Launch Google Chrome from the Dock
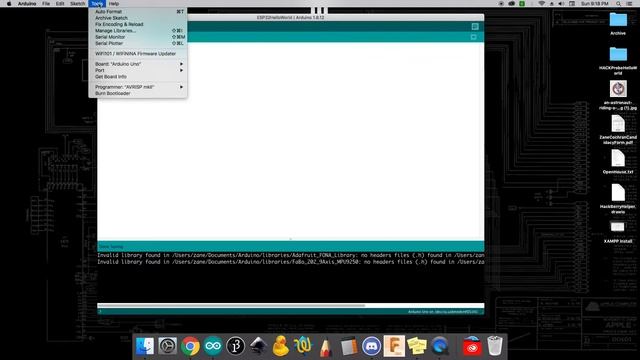The image size is (640, 360). pos(190,346)
